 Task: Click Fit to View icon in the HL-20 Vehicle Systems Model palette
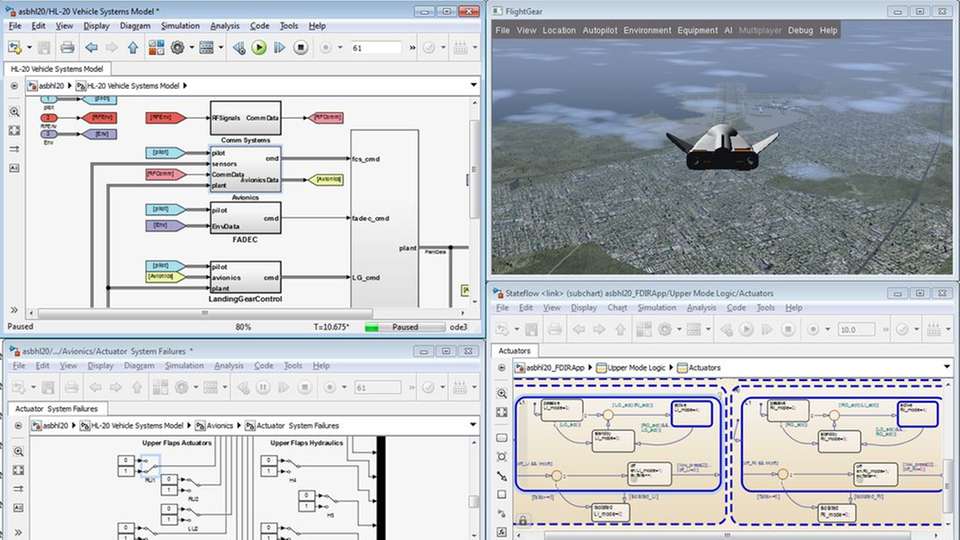click(15, 130)
